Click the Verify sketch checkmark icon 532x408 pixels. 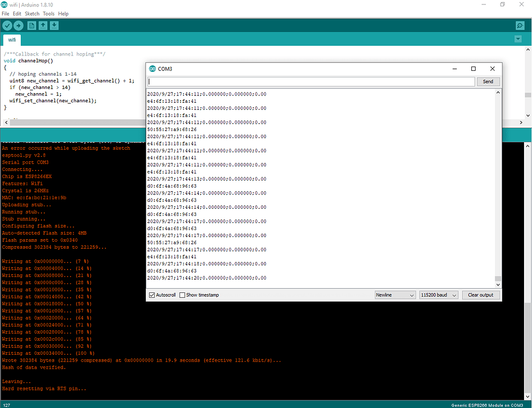click(7, 26)
